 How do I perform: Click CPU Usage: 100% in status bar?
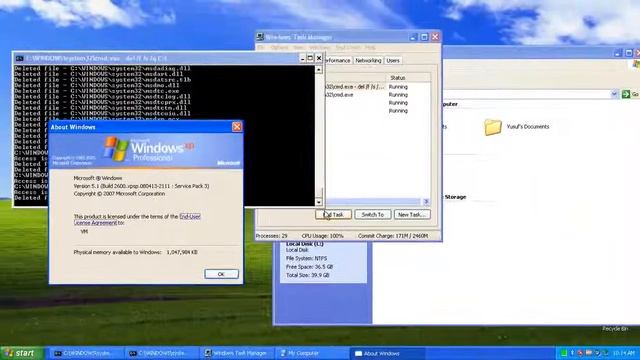323,236
